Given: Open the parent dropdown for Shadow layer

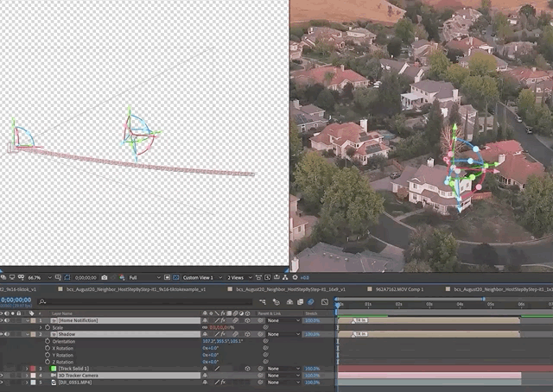Looking at the screenshot, I should tap(283, 334).
